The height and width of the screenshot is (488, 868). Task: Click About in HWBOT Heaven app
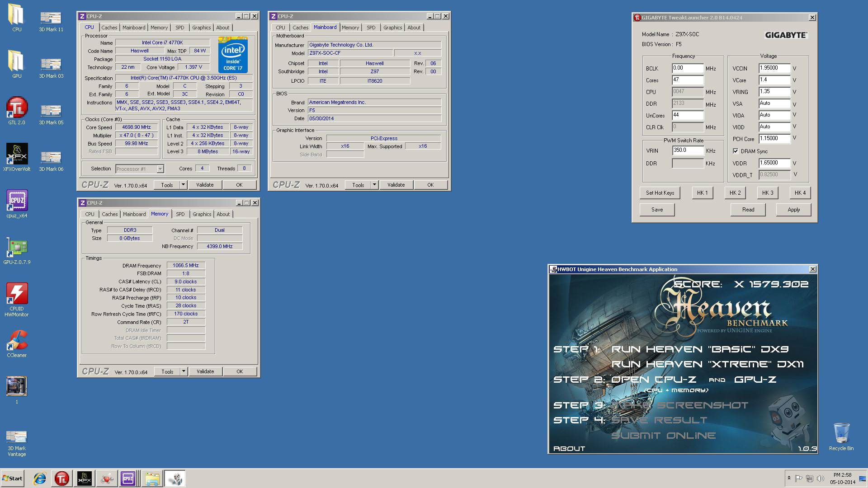[569, 449]
